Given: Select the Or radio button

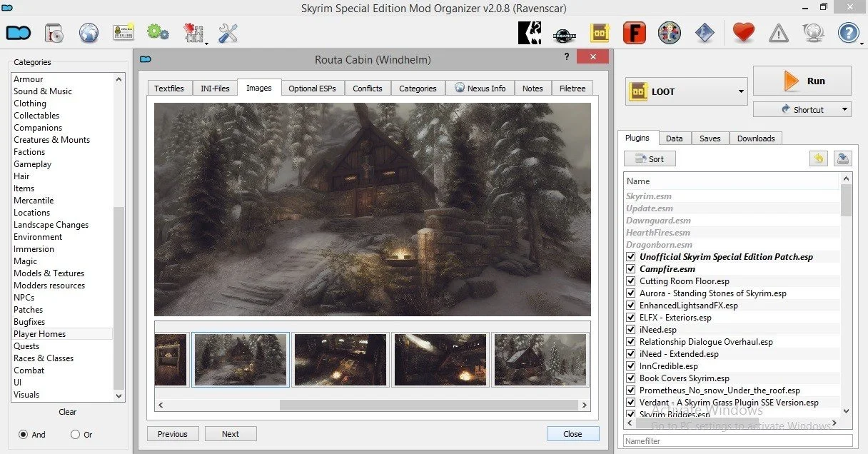Looking at the screenshot, I should pyautogui.click(x=76, y=434).
